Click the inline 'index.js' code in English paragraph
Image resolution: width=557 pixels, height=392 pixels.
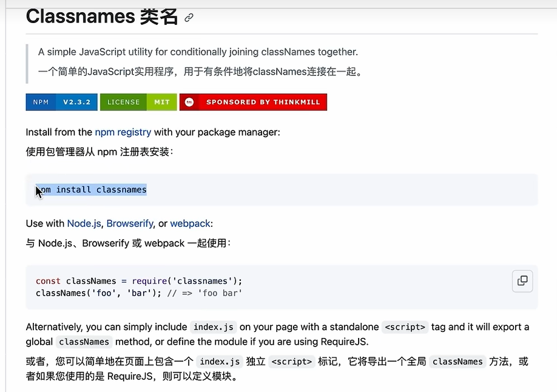tap(213, 327)
